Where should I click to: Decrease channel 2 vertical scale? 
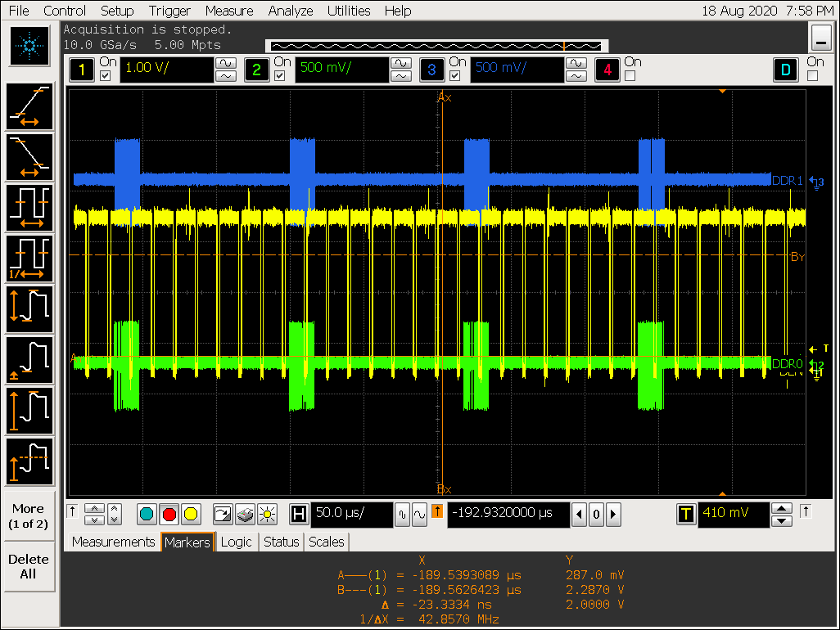(x=401, y=76)
